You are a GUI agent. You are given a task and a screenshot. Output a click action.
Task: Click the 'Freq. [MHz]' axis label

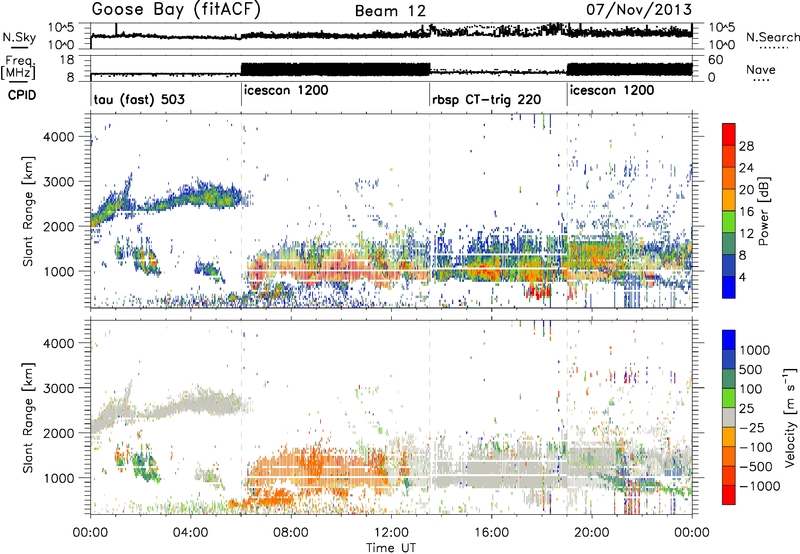tap(18, 68)
